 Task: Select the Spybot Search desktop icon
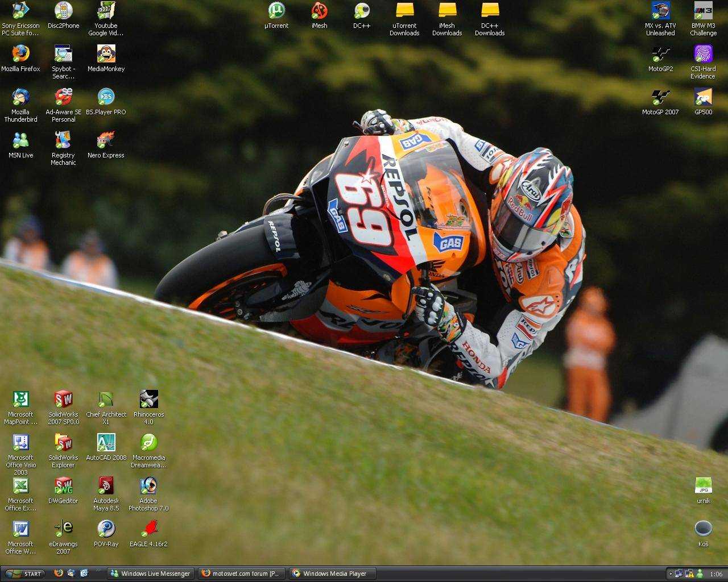click(63, 62)
